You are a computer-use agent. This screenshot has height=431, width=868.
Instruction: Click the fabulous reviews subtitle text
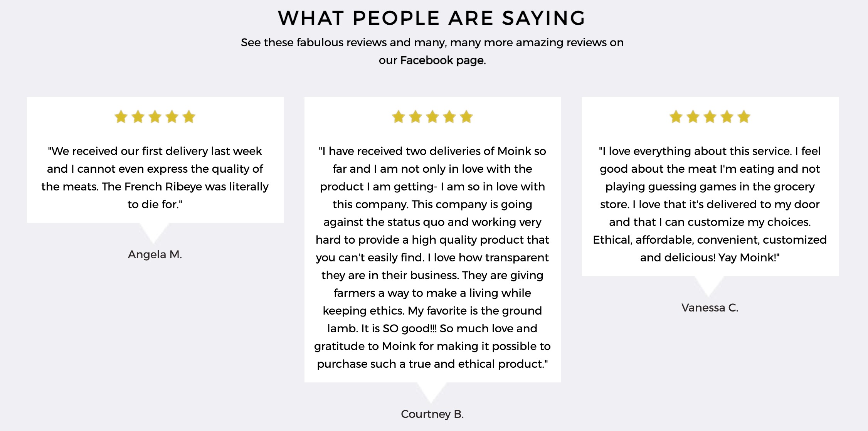(x=432, y=51)
